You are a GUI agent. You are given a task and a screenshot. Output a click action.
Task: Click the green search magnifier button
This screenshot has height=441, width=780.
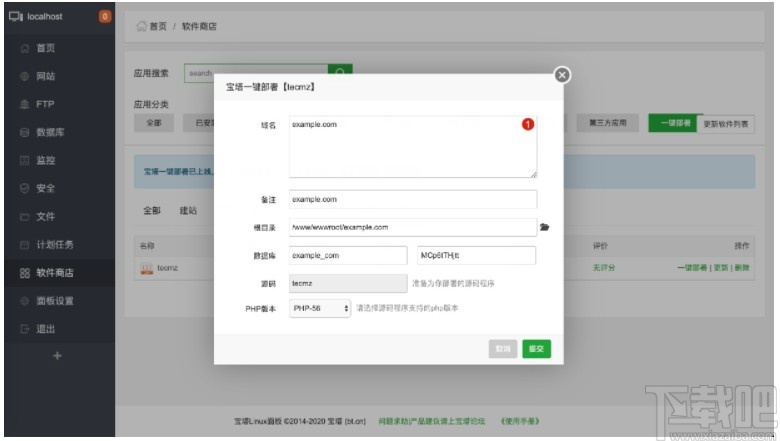click(340, 70)
